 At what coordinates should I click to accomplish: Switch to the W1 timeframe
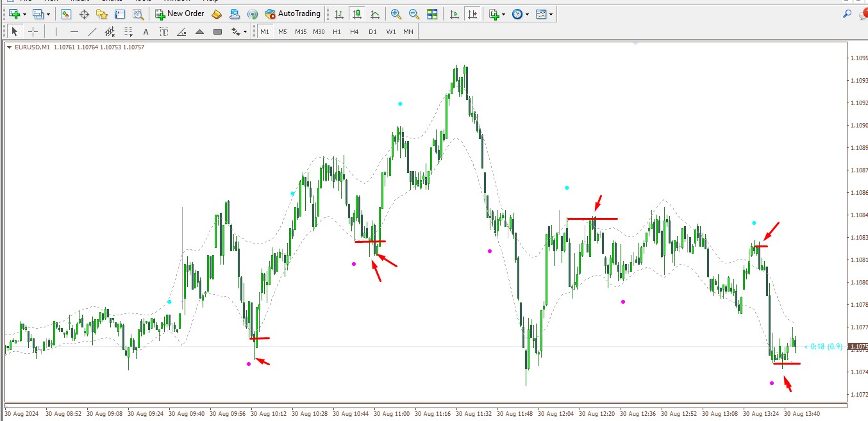[390, 31]
